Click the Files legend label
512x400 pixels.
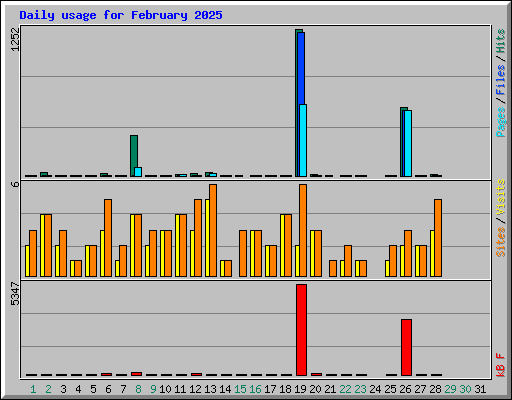(x=501, y=79)
